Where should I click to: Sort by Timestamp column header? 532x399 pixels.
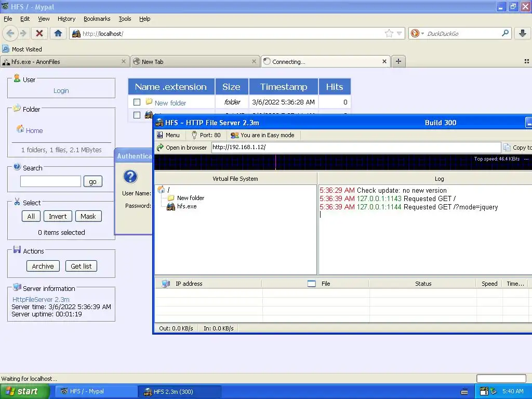(284, 87)
